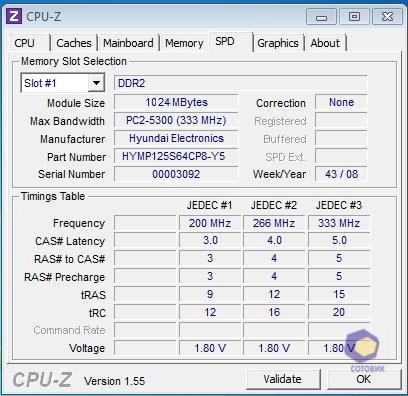Maximize the CPU-Z window

(x=354, y=17)
